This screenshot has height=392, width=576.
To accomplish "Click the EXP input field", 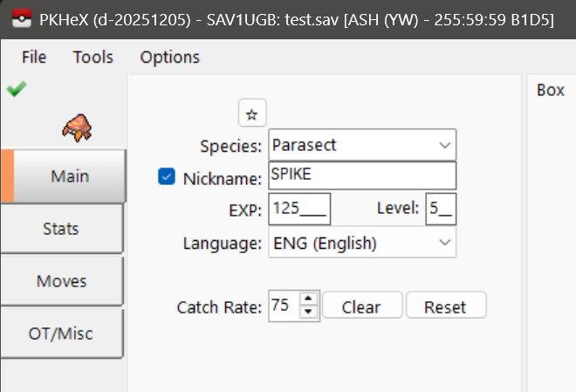I will coord(299,209).
